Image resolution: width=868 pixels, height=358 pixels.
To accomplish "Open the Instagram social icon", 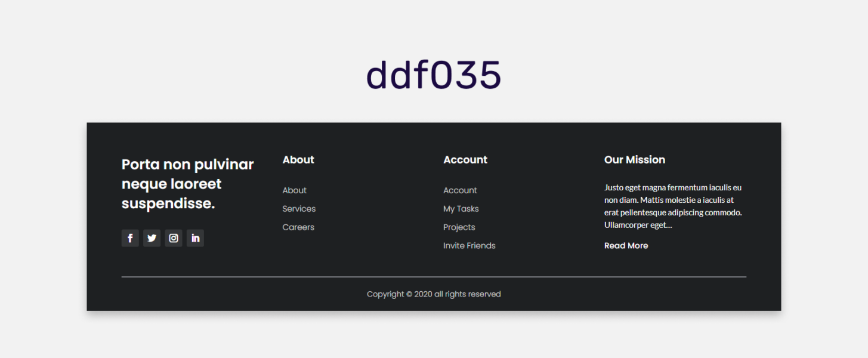I will (173, 238).
